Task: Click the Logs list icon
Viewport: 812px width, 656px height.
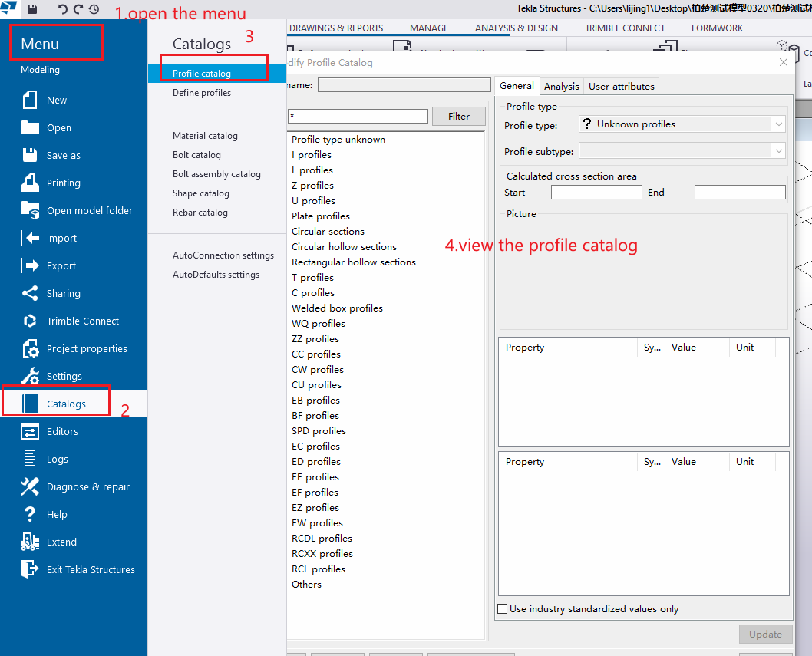Action: (x=30, y=459)
